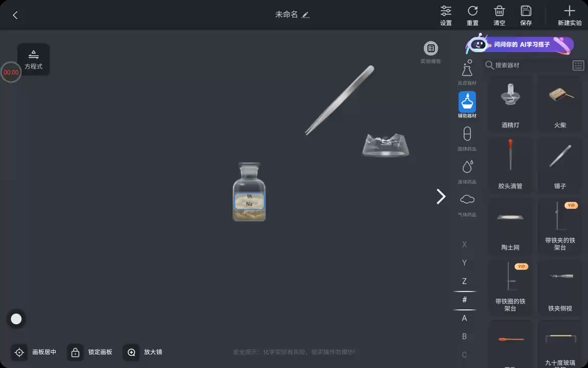Create a new experiment with 新建实验
The width and height of the screenshot is (588, 368).
(569, 15)
